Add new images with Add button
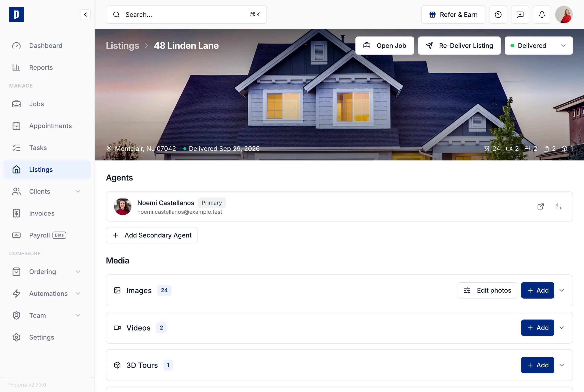This screenshot has height=392, width=584. (x=537, y=290)
